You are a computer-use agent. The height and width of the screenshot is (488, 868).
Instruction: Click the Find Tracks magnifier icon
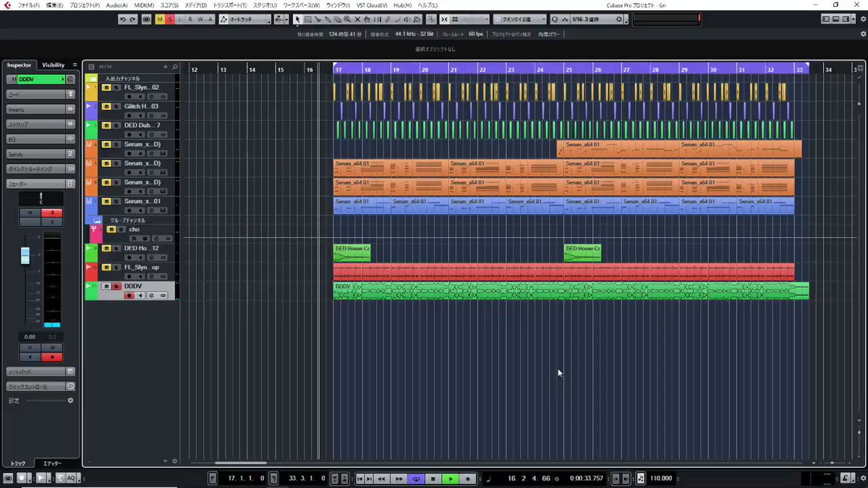pyautogui.click(x=175, y=67)
